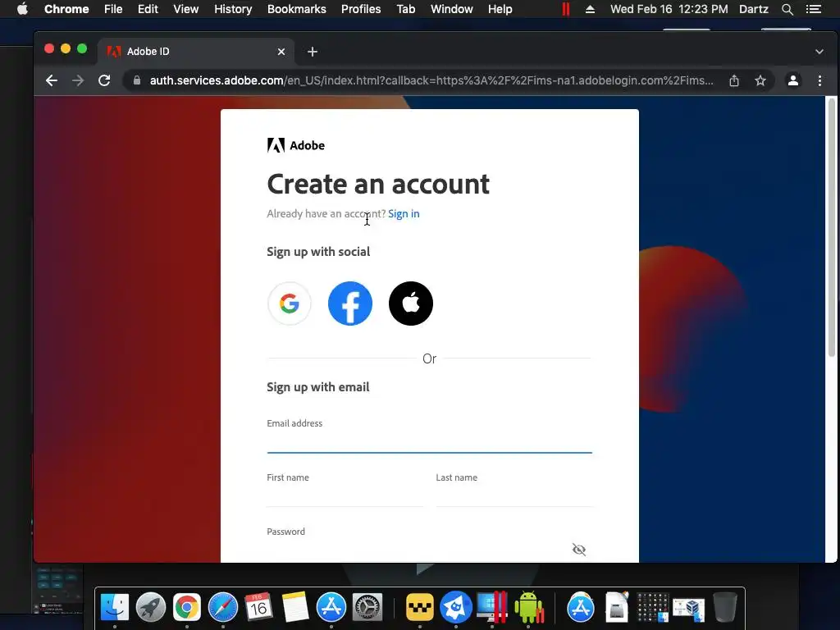Open the Bookmarks menu
This screenshot has width=840, height=630.
297,9
